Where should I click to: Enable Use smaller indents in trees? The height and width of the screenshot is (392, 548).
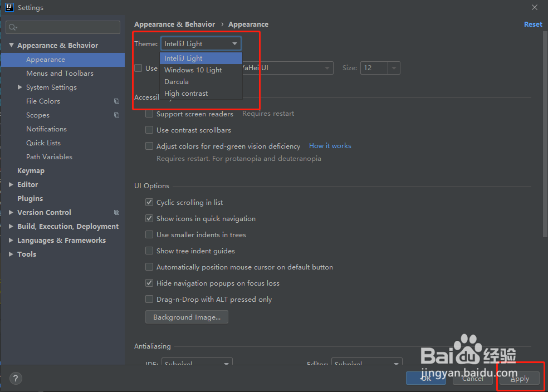click(149, 234)
